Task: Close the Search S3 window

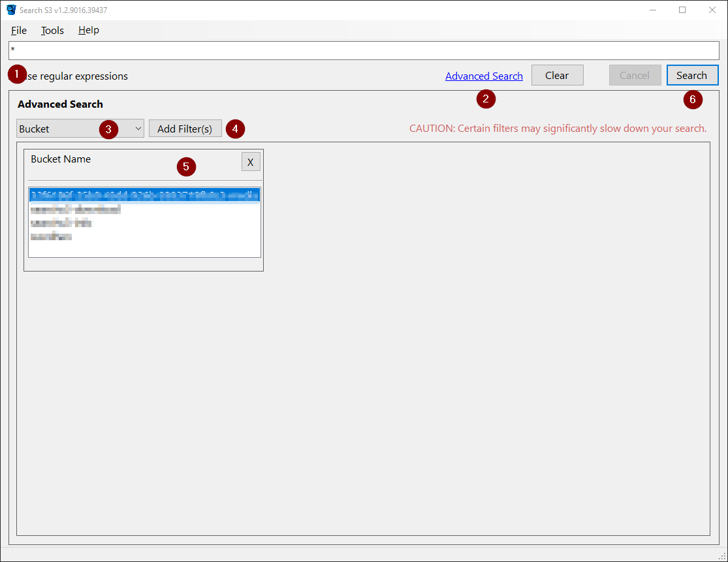Action: pos(712,10)
